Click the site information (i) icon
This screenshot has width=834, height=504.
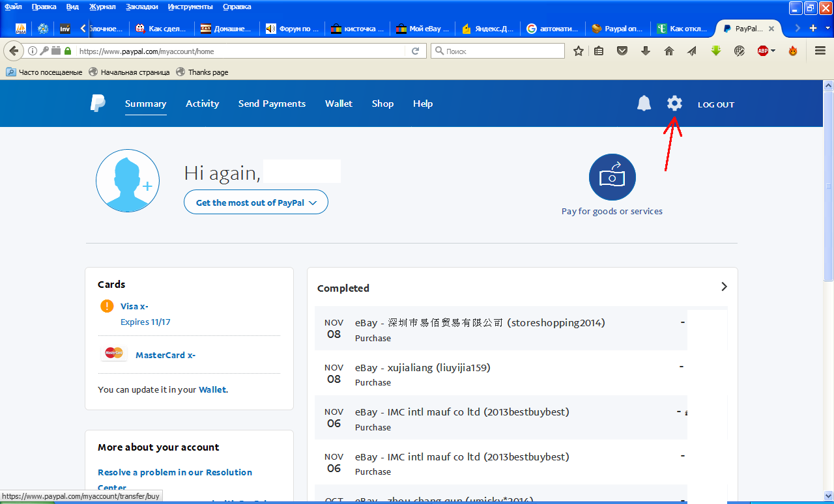tap(33, 51)
